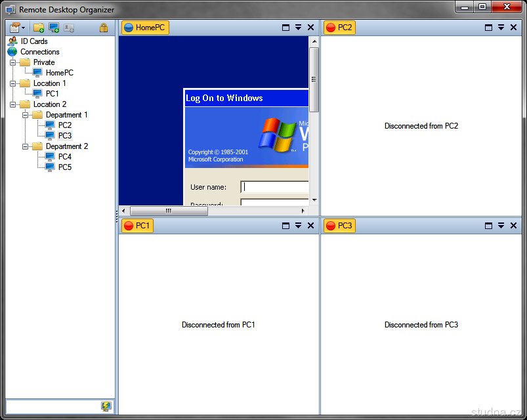Select PC3 in the connections tree
The image size is (527, 420).
click(x=65, y=136)
